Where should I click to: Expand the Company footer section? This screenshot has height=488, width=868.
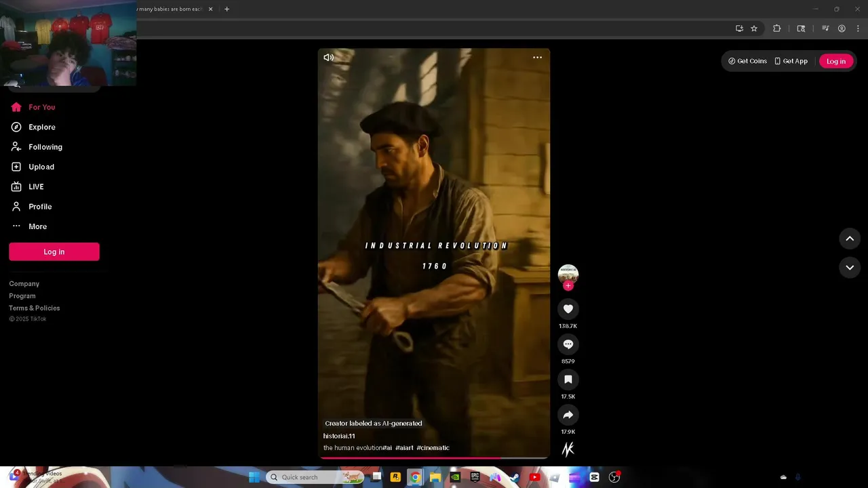[x=24, y=284]
